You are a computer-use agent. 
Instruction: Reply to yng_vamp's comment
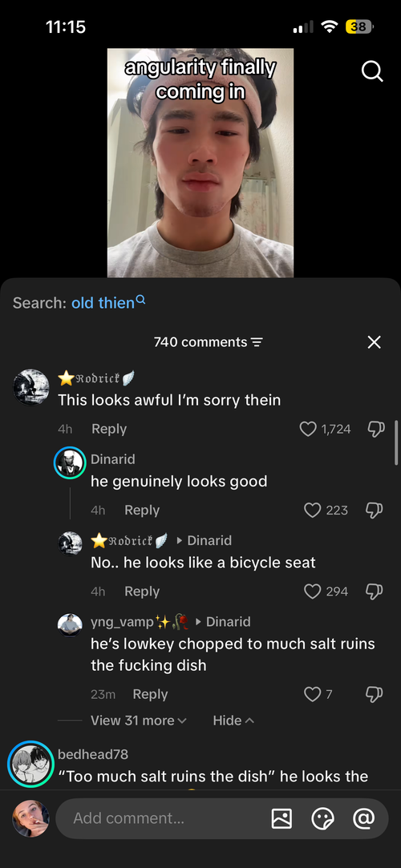click(x=150, y=694)
